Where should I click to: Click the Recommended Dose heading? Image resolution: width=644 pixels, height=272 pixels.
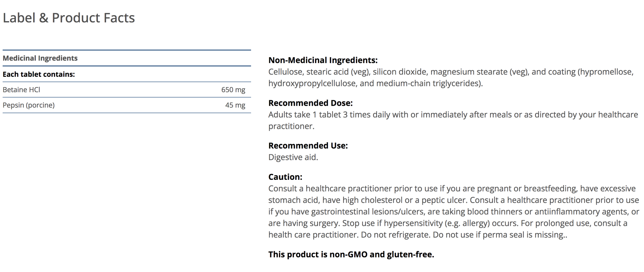(310, 103)
